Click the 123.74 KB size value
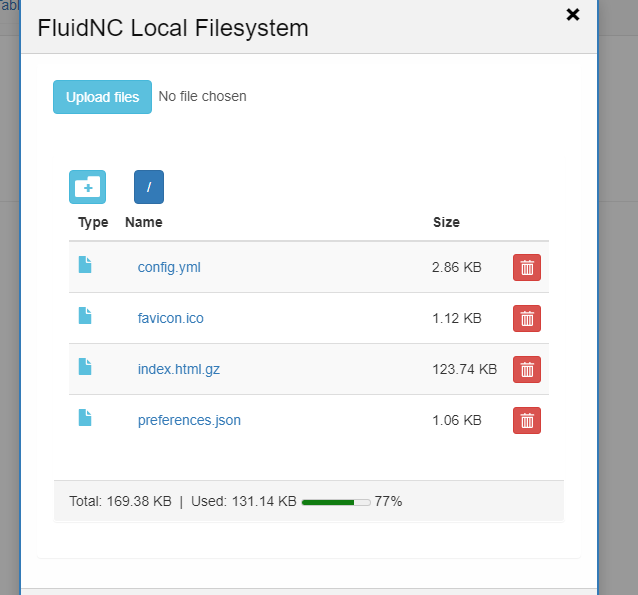The width and height of the screenshot is (638, 595). [x=464, y=369]
